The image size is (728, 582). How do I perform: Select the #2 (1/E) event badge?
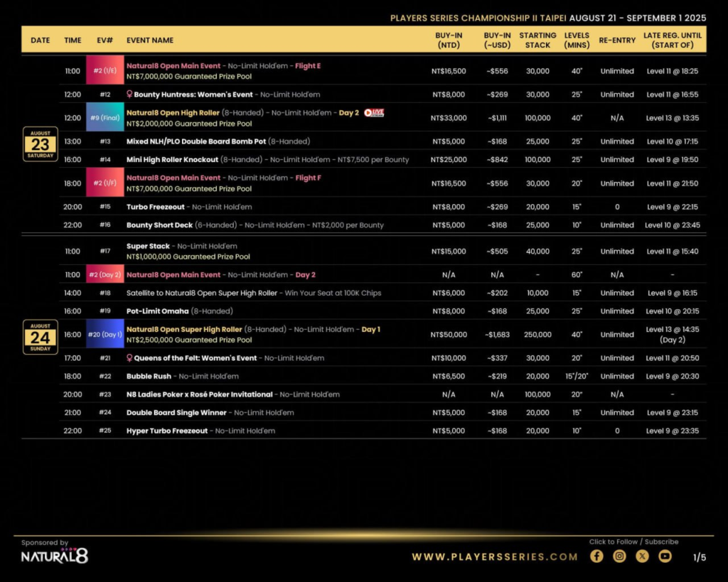(x=105, y=70)
